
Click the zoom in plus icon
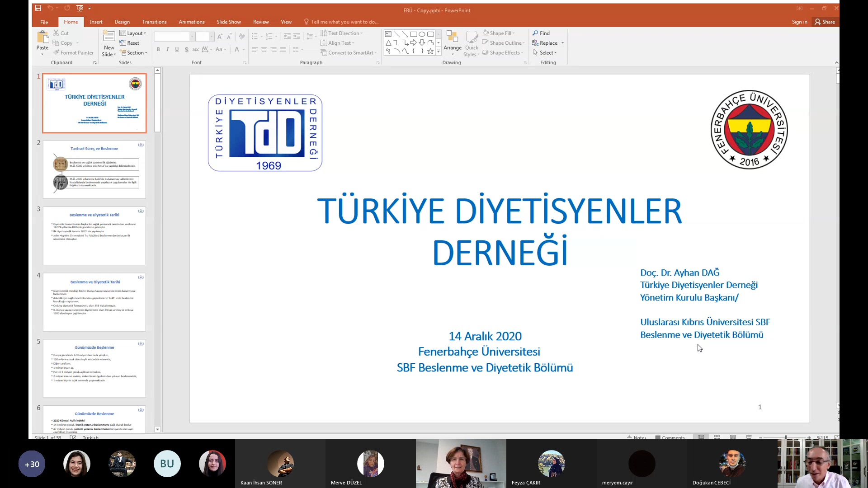(809, 437)
